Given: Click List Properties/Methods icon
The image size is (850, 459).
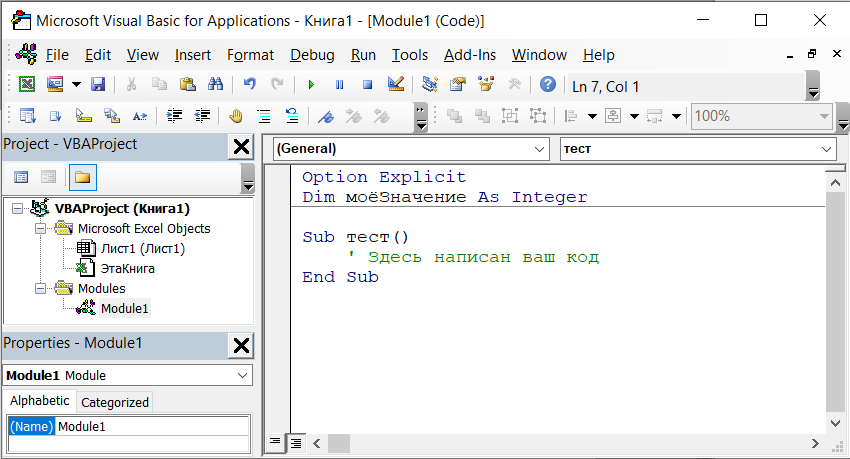Looking at the screenshot, I should click(x=27, y=116).
